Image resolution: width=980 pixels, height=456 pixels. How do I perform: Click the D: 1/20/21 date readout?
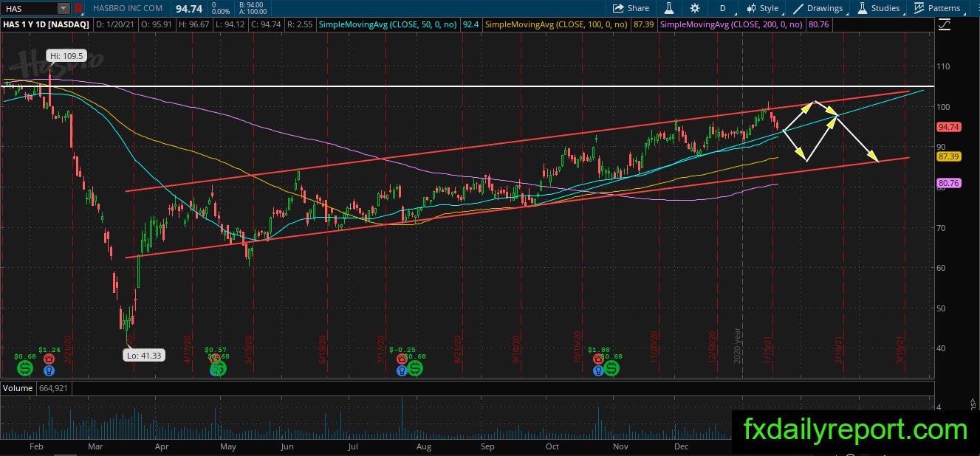117,24
